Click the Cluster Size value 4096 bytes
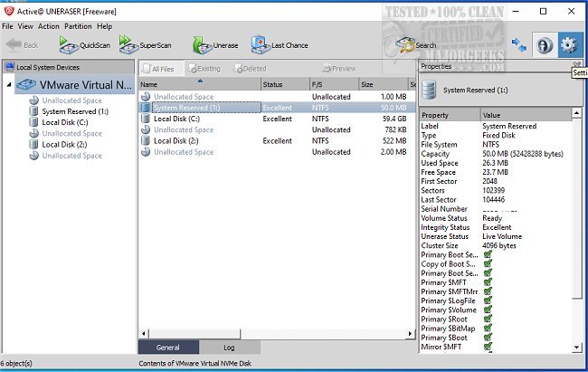 499,246
